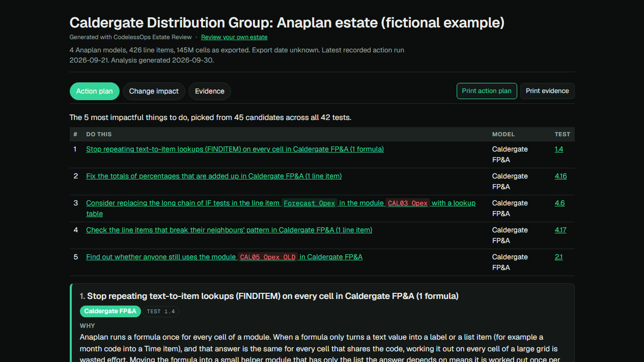Click the 4 Anaplan models summary paragraph
Screen dimensions: 644x362
[237, 55]
